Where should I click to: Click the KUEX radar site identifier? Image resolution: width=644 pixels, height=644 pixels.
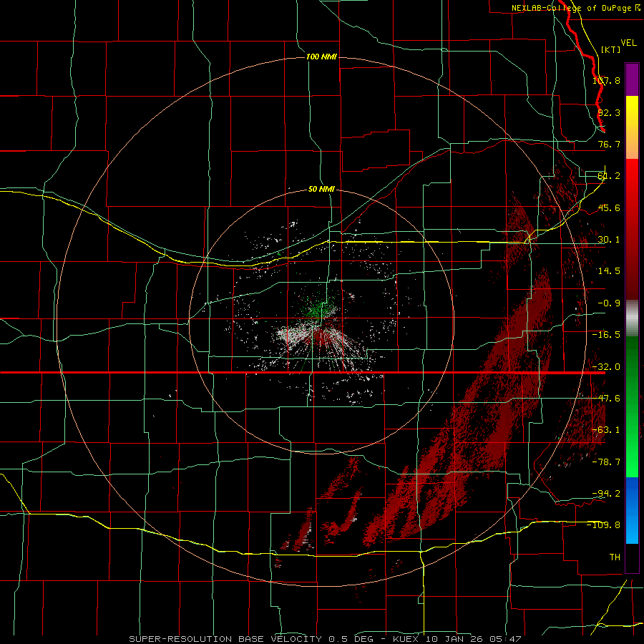405,639
